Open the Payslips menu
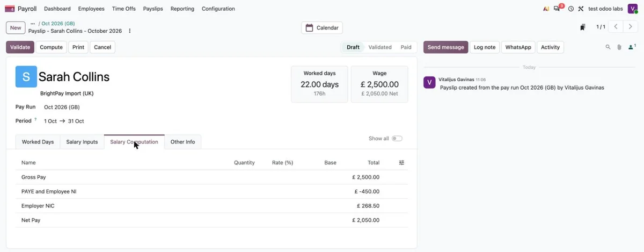Viewport: 644px width, 252px height. pyautogui.click(x=153, y=9)
